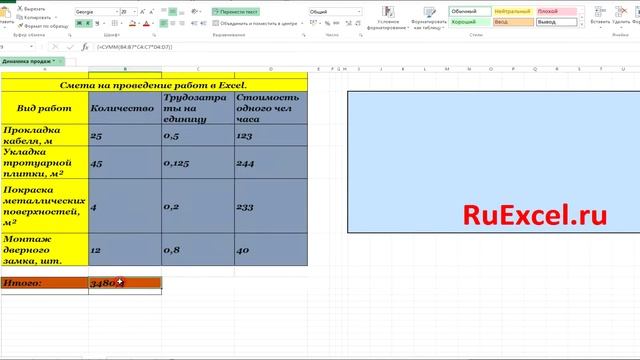Click the Copy (Копировать) button
The width and height of the screenshot is (640, 360).
coord(34,17)
